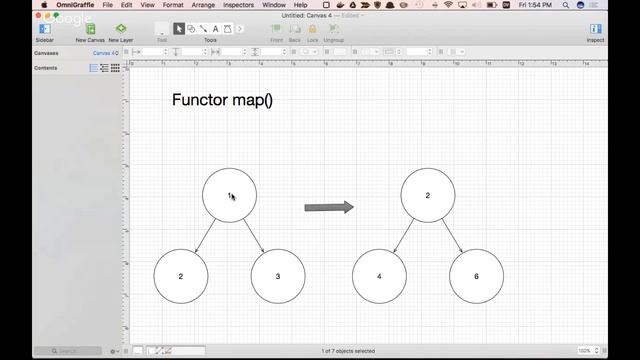Open the Format menu
The width and height of the screenshot is (640, 360).
point(173,5)
